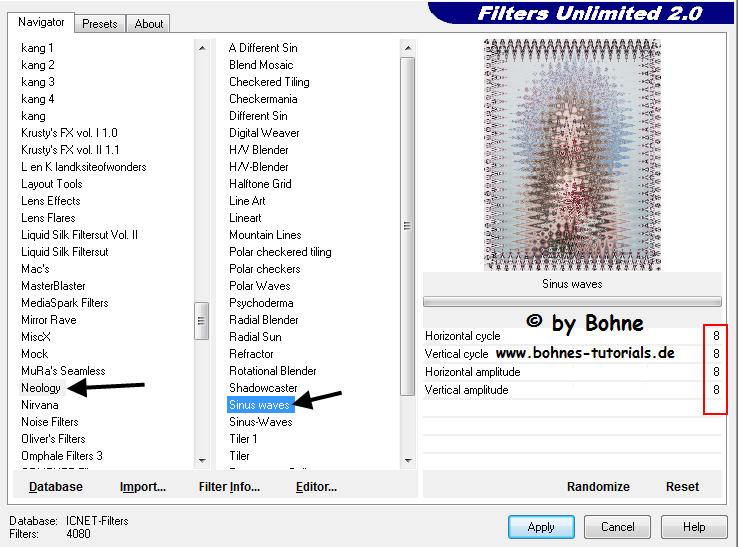The height and width of the screenshot is (547, 738).
Task: Open Help for Filters Unlimited
Action: [694, 527]
